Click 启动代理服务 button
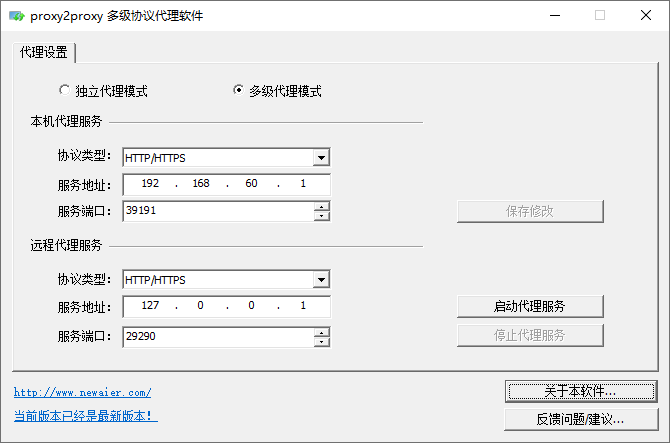 point(530,306)
